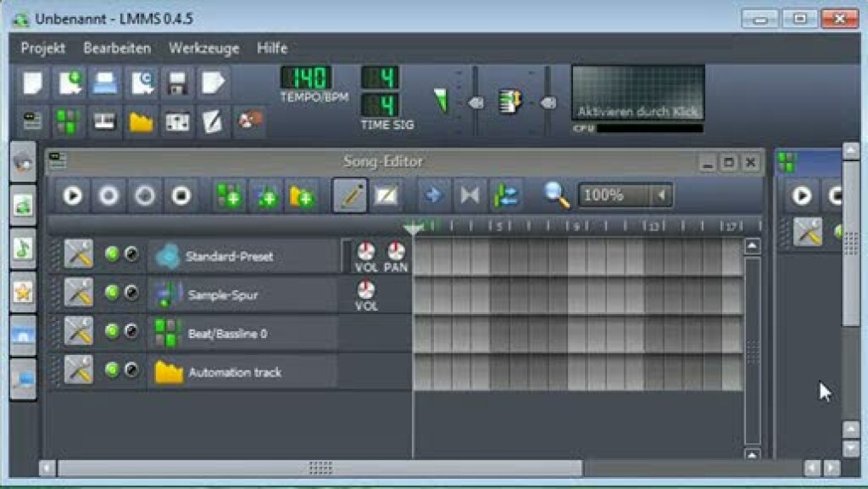Mute the Beat/Bassline 0 track
The width and height of the screenshot is (868, 489).
(112, 332)
